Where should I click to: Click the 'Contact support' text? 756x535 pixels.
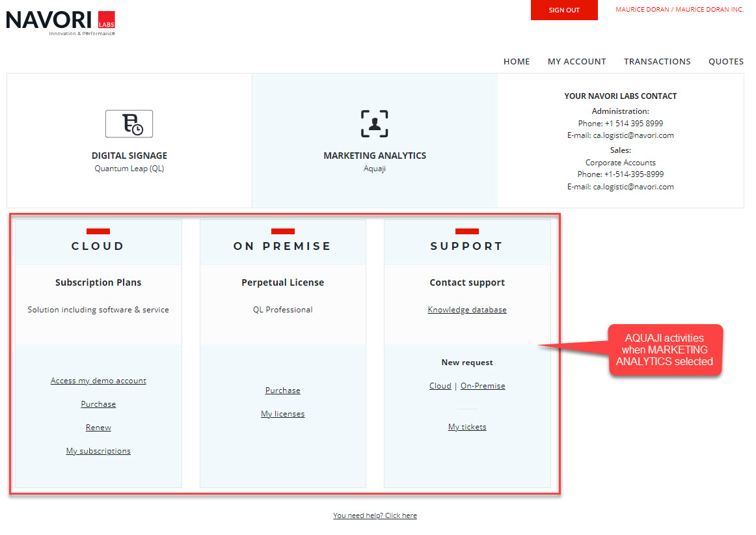point(467,282)
